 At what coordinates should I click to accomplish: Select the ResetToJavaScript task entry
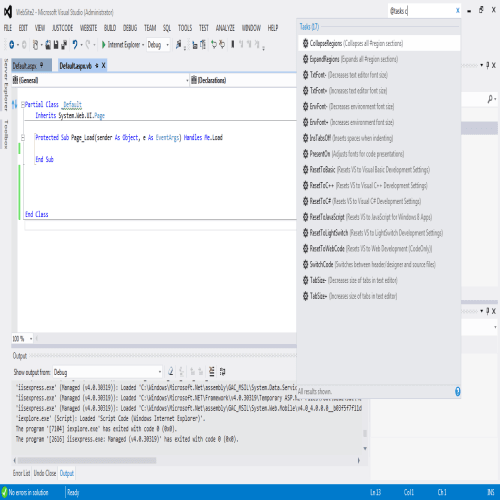click(x=379, y=217)
